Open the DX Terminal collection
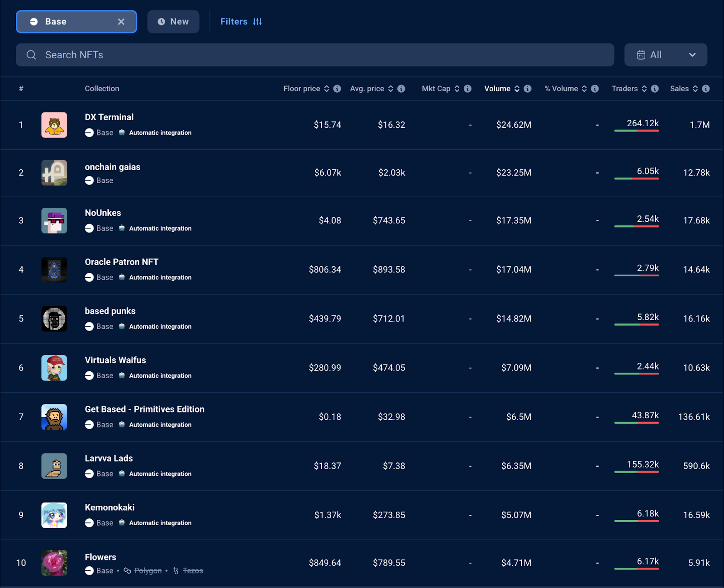 (109, 117)
